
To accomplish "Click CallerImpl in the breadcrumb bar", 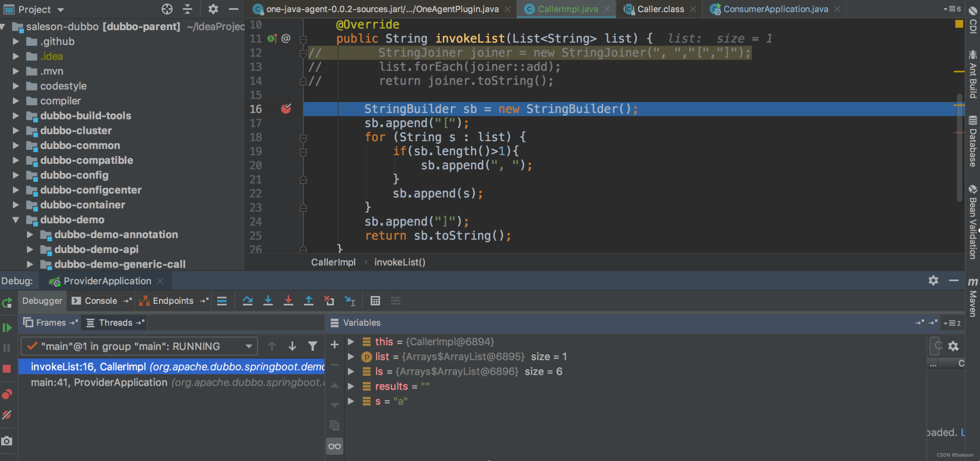I will [x=333, y=262].
